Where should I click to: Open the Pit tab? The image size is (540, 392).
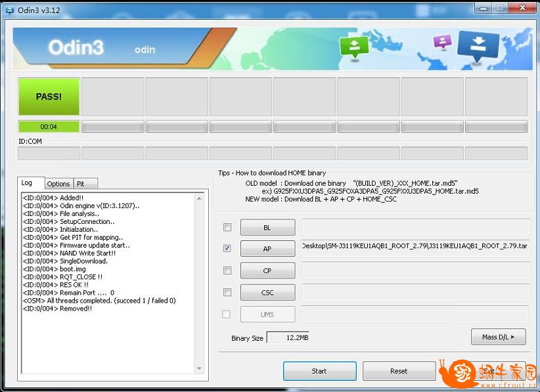pyautogui.click(x=85, y=184)
